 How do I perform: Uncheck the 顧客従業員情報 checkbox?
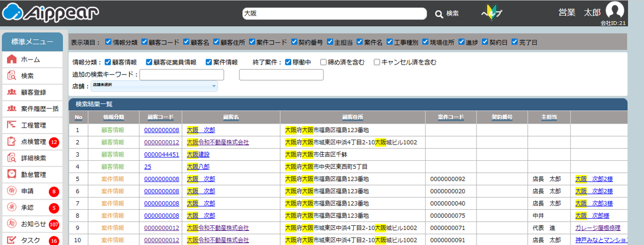[149, 63]
